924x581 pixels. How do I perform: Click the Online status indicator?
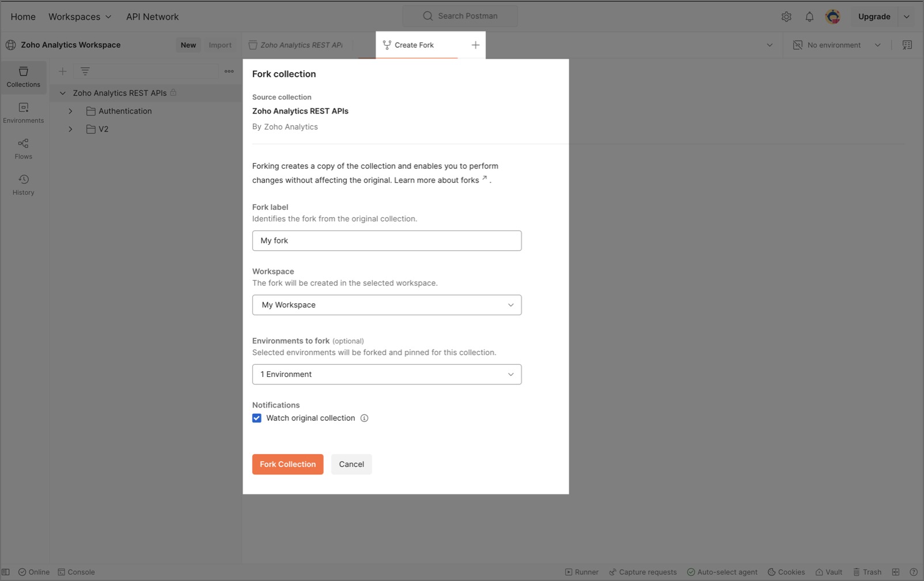click(34, 572)
